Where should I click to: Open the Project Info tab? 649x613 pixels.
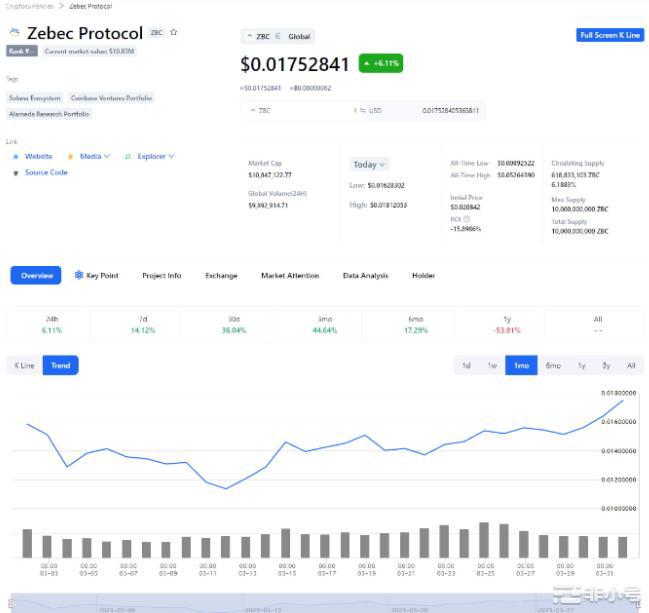coord(161,275)
